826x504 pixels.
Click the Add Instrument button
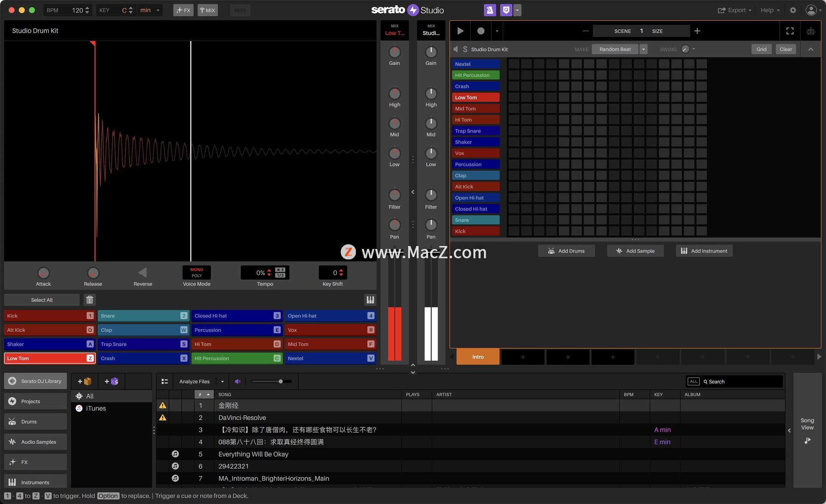pos(704,251)
